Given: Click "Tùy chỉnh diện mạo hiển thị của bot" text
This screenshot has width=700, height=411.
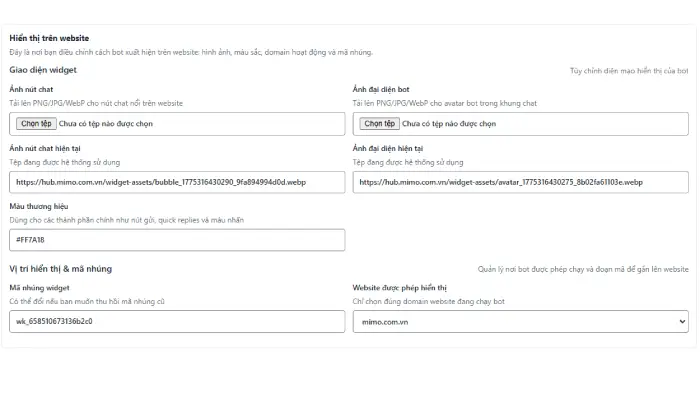Looking at the screenshot, I should click(x=628, y=71).
